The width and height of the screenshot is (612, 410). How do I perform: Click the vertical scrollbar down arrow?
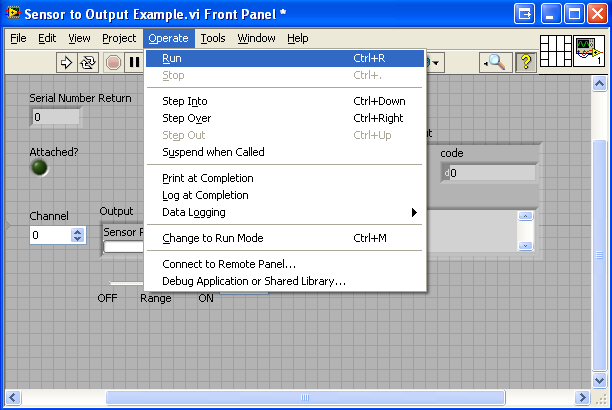click(599, 380)
